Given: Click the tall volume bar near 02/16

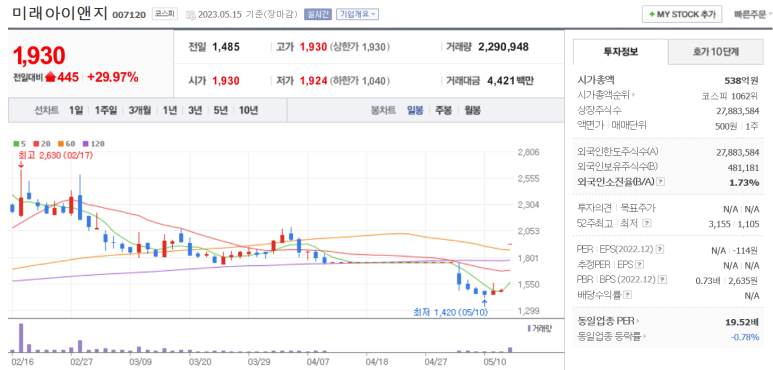Looking at the screenshot, I should tap(21, 337).
